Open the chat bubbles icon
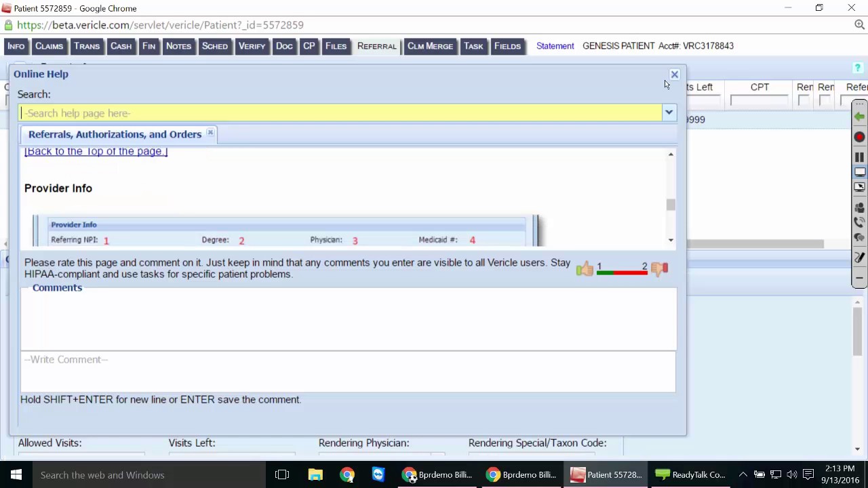The image size is (868, 488). click(859, 238)
